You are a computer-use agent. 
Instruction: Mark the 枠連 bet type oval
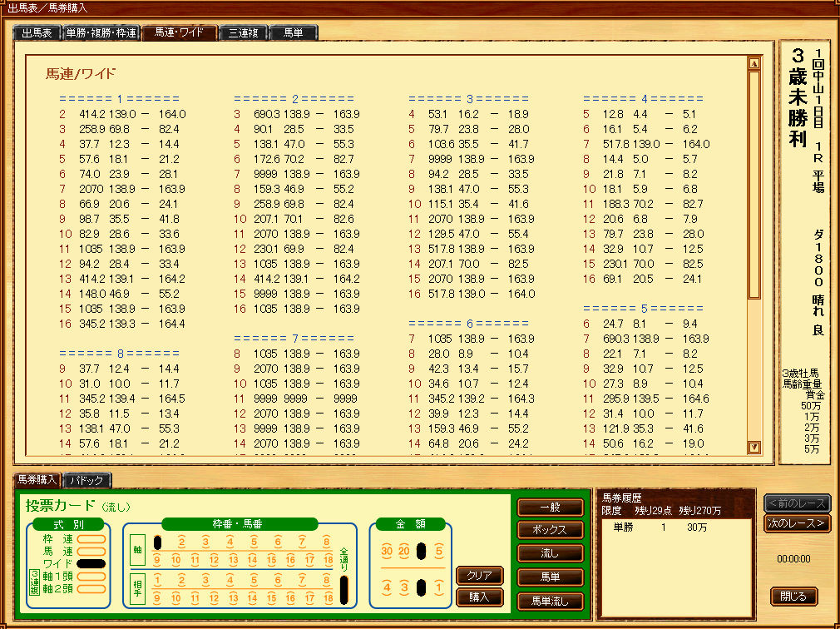click(91, 539)
